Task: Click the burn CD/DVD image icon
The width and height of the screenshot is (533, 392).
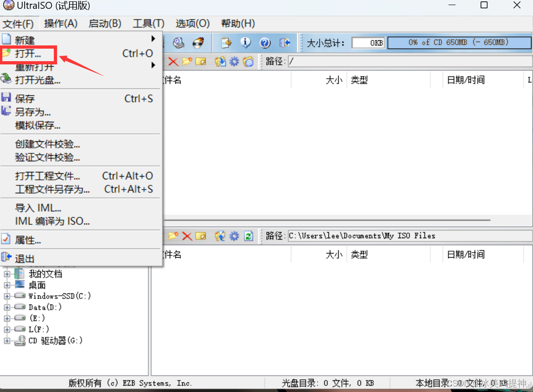Action: [x=199, y=43]
